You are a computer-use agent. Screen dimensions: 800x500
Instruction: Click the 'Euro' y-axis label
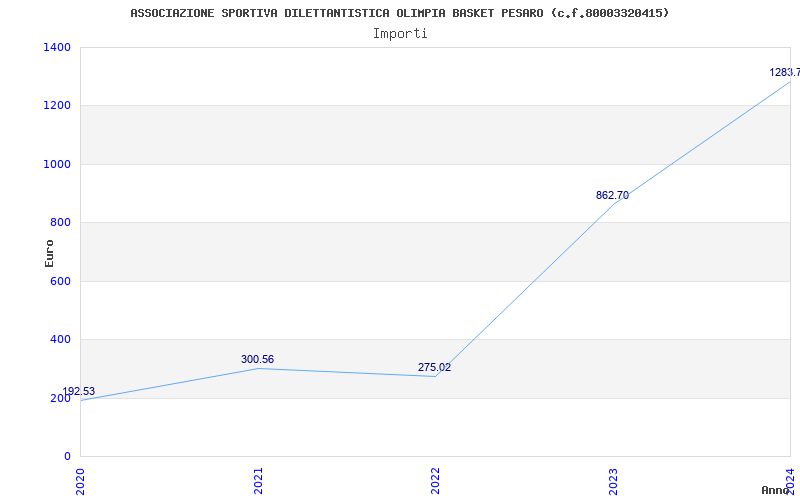pyautogui.click(x=49, y=253)
